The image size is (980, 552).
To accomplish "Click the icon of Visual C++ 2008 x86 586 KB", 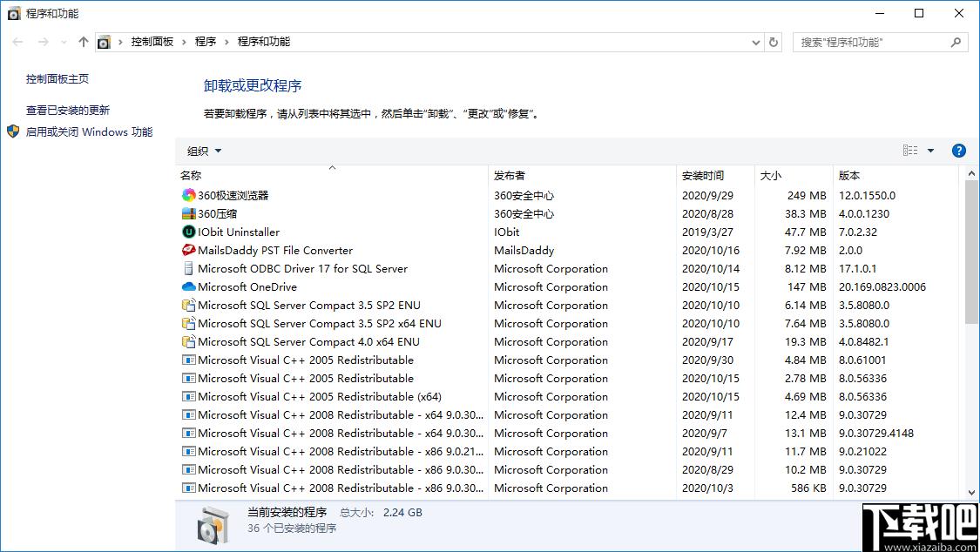I will [x=188, y=488].
